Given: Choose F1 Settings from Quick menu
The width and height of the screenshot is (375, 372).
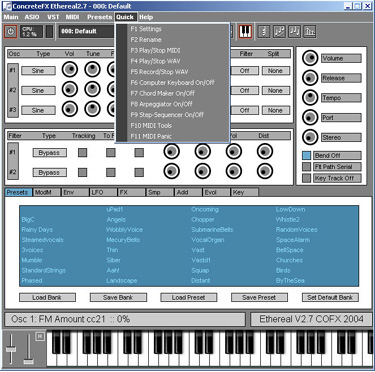Looking at the screenshot, I should coord(173,29).
